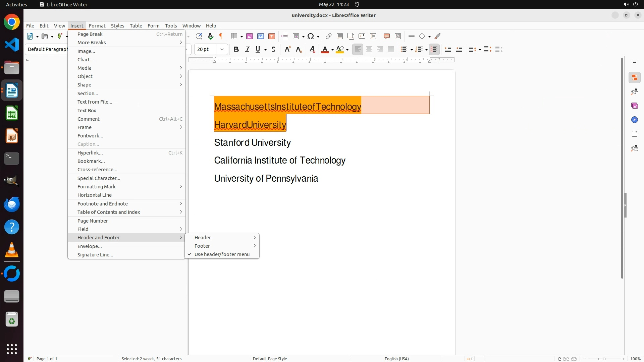Uncheck Use header/footer menu option
Image resolution: width=644 pixels, height=362 pixels.
[222, 254]
